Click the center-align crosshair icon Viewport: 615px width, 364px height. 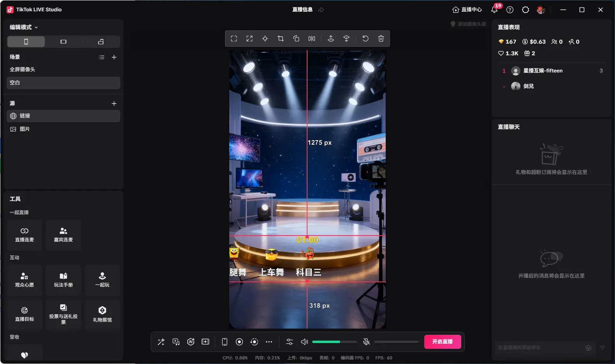pos(265,39)
